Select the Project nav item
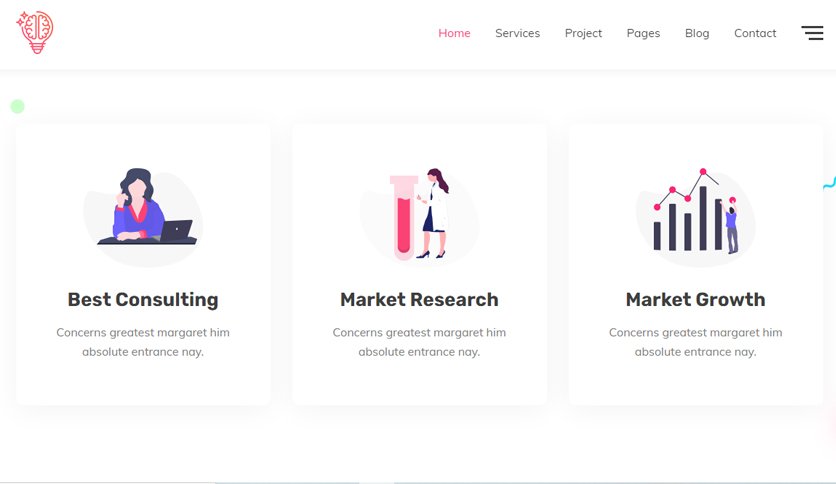 583,33
